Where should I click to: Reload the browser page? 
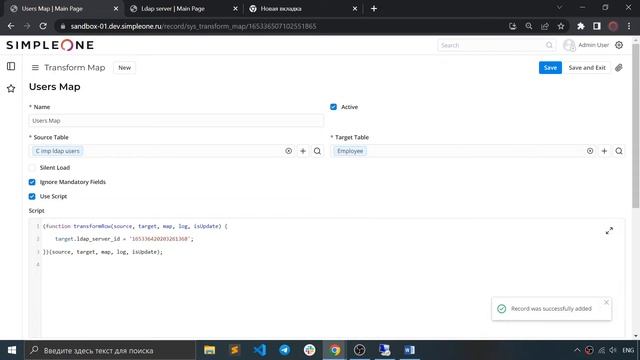pos(43,26)
